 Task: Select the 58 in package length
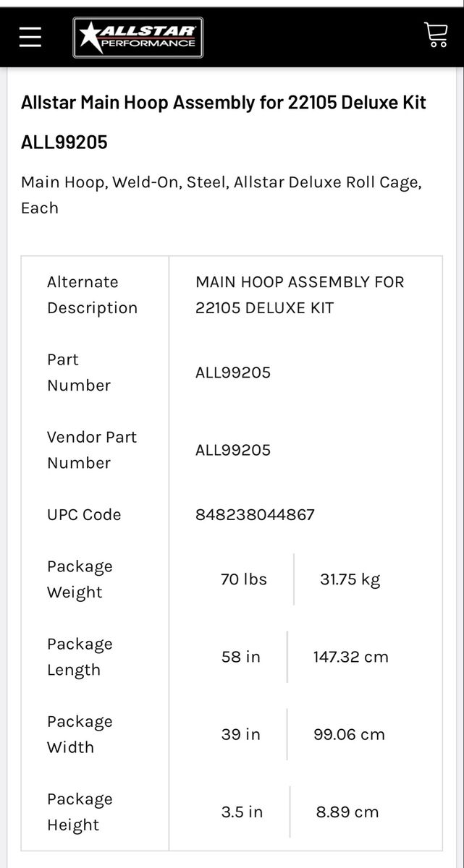(x=241, y=657)
